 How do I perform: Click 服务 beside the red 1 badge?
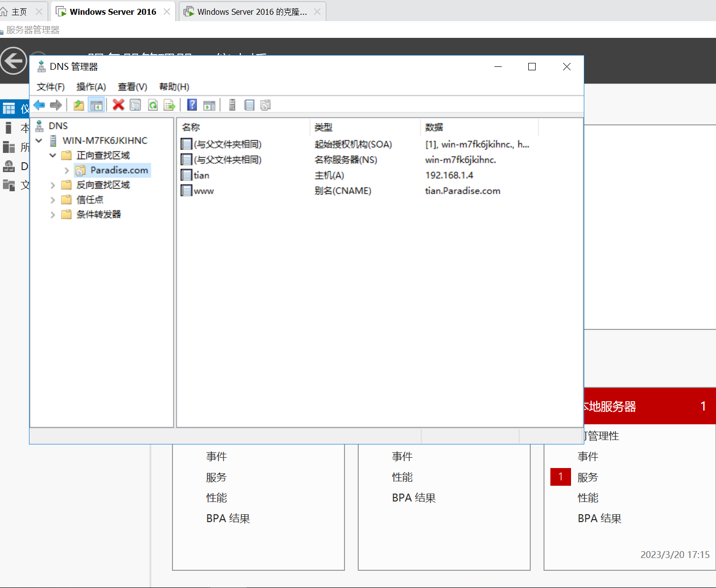(x=588, y=477)
